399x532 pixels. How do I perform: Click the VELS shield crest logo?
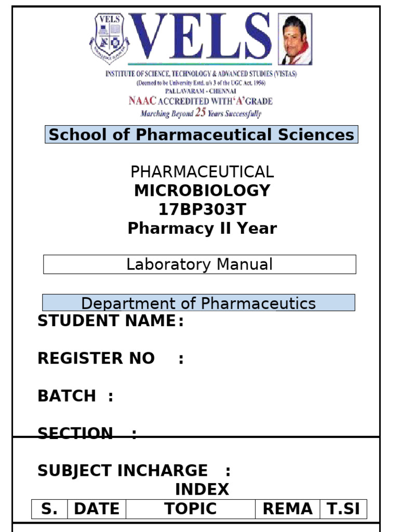click(109, 38)
